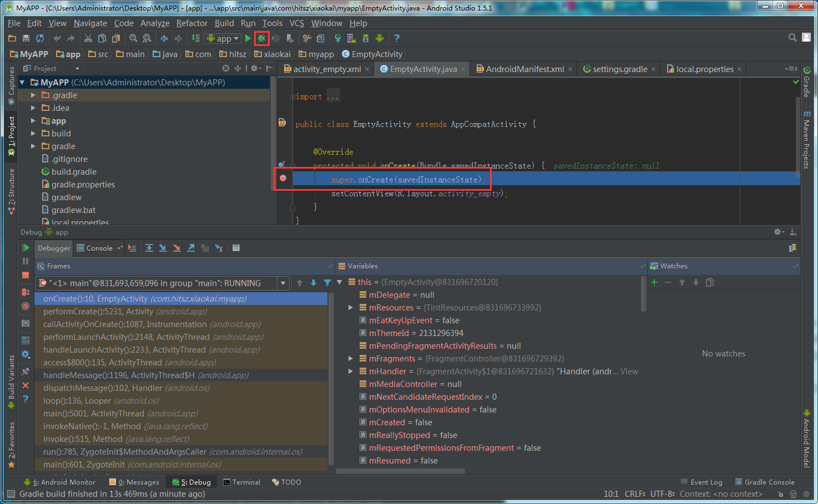Click Mute Breakpoints icon in debug sidebar
The width and height of the screenshot is (818, 504).
[x=26, y=306]
